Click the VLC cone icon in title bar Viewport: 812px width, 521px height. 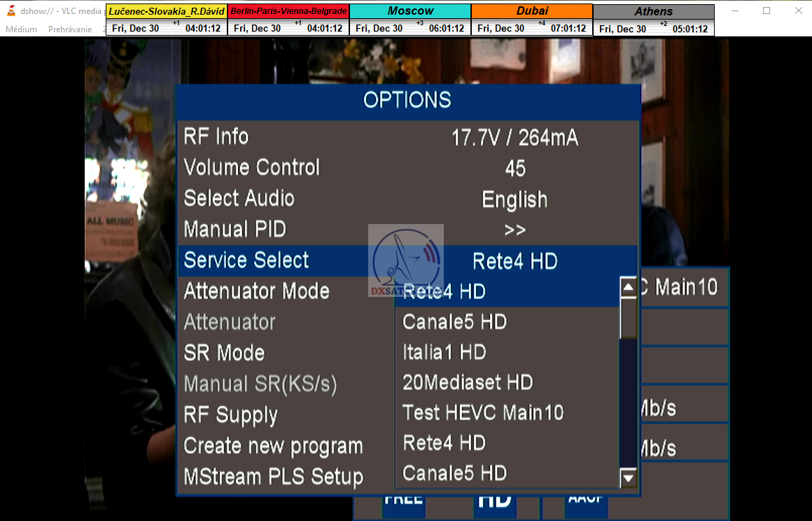click(10, 11)
